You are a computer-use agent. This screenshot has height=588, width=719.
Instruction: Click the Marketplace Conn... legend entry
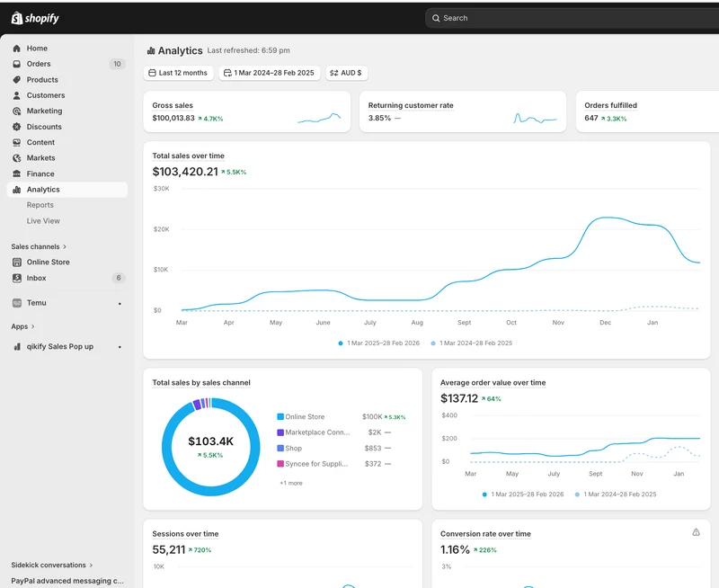pyautogui.click(x=317, y=432)
